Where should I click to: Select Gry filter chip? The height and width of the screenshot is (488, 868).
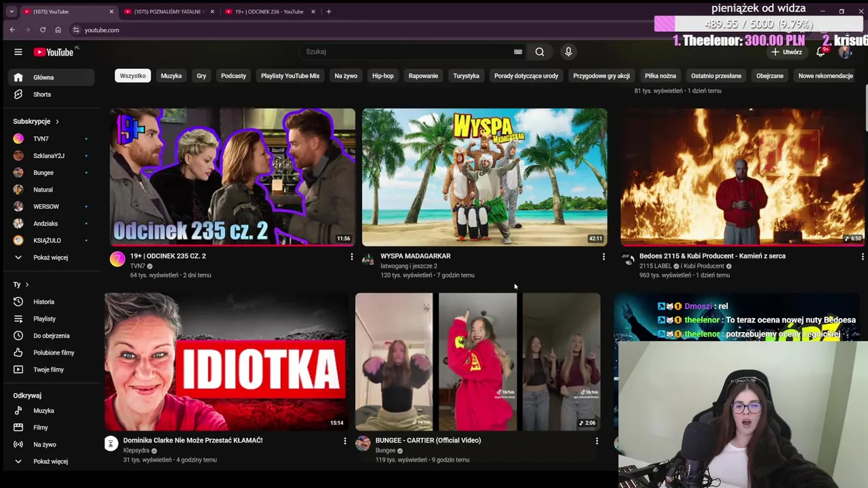(x=201, y=76)
